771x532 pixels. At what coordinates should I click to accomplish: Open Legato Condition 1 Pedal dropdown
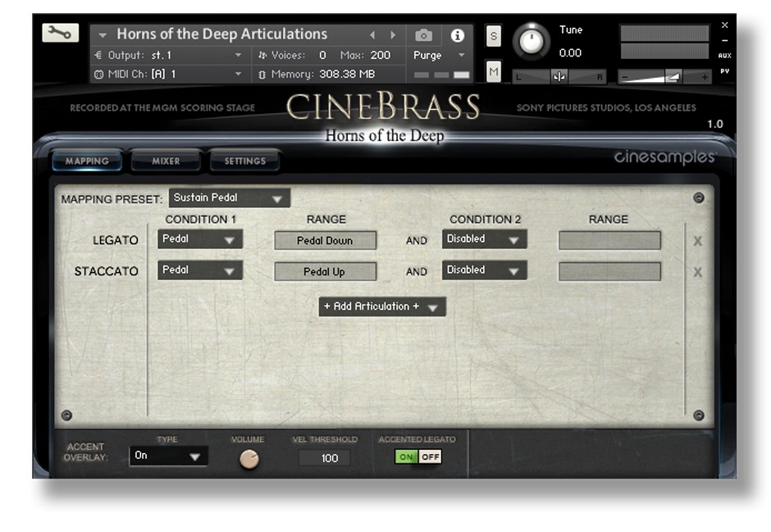199,239
